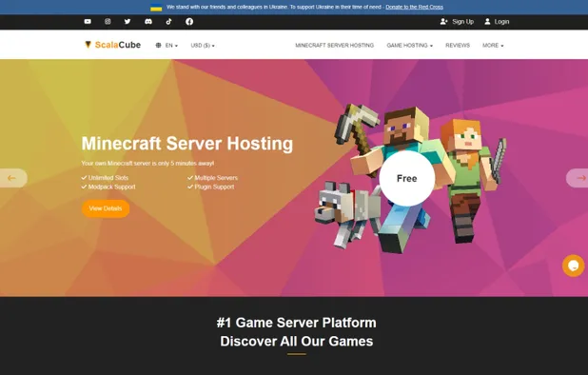Viewport: 588px width, 375px height.
Task: Open the Instagram social icon
Action: pyautogui.click(x=108, y=21)
